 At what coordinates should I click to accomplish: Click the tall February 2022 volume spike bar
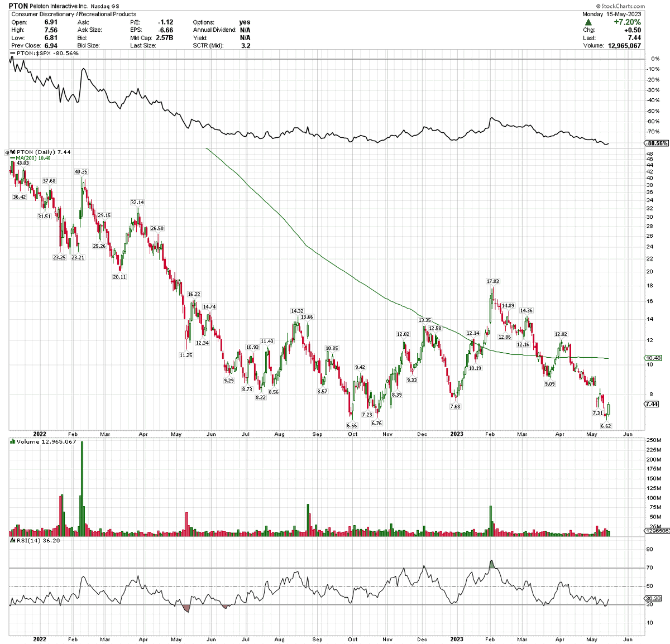coord(82,489)
